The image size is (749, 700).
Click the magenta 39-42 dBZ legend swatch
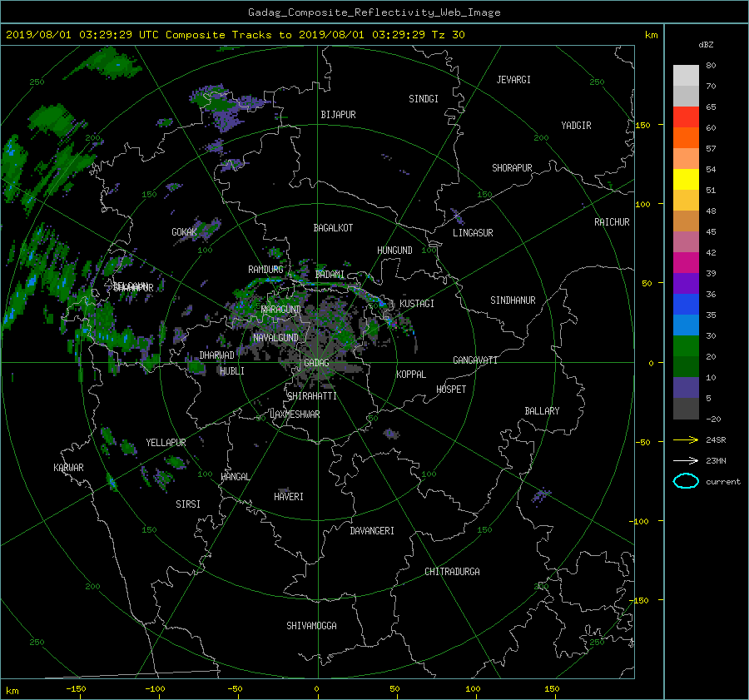(686, 262)
